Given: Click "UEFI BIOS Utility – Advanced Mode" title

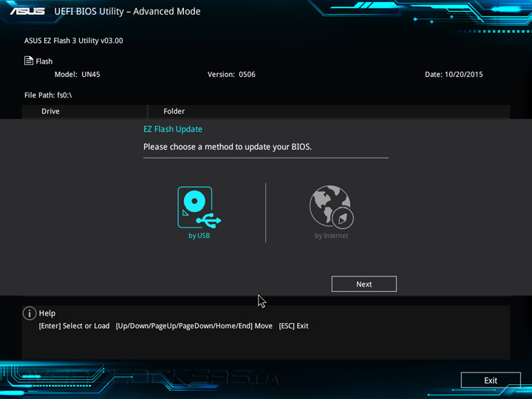Looking at the screenshot, I should pyautogui.click(x=127, y=12).
